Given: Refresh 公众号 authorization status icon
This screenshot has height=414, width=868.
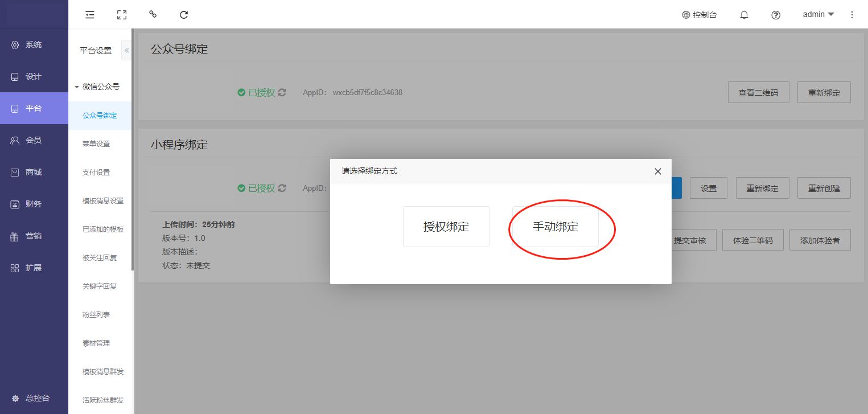Looking at the screenshot, I should click(x=282, y=92).
